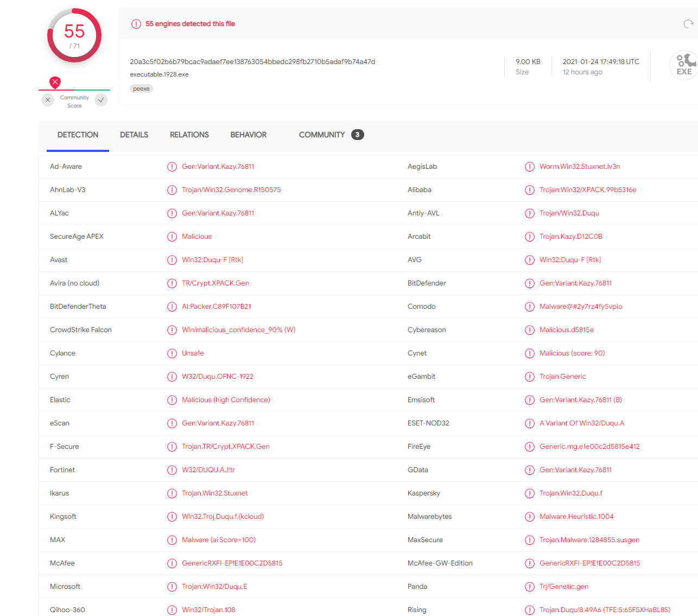Click MaxSecure result Trojan.Malware.1284855.susgen

[589, 540]
